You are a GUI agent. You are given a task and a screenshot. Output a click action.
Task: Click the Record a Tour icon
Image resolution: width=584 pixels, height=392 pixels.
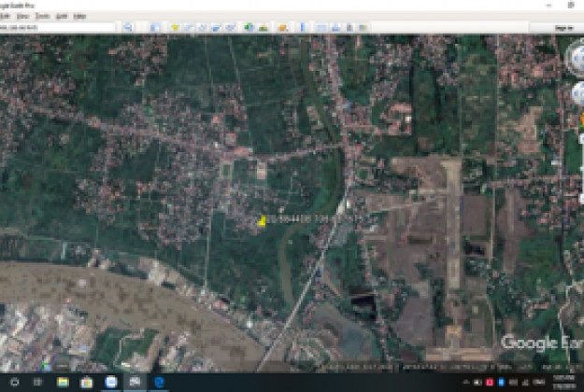click(230, 27)
